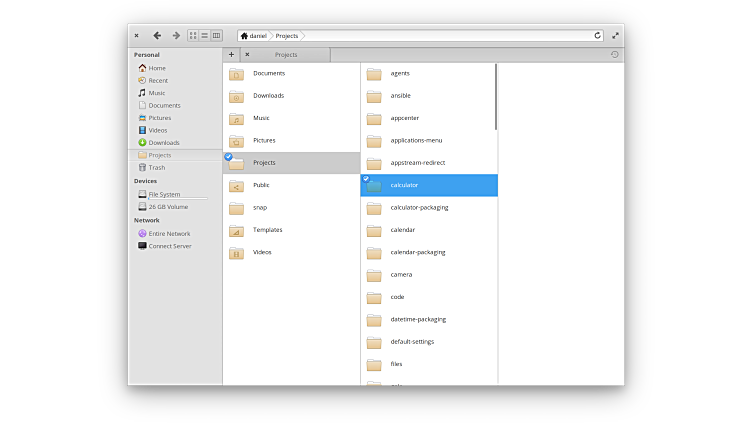The image size is (752, 423).
Task: Click daniel in the path breadcrumb
Action: (x=257, y=36)
